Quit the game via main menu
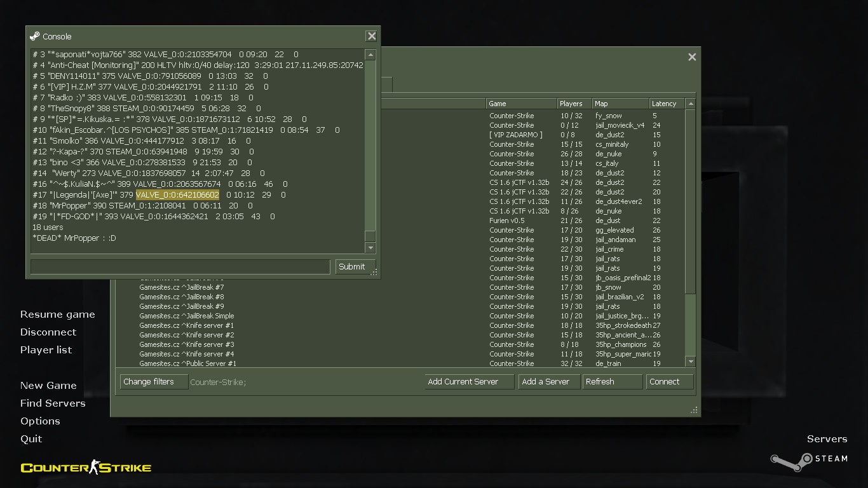 (31, 439)
